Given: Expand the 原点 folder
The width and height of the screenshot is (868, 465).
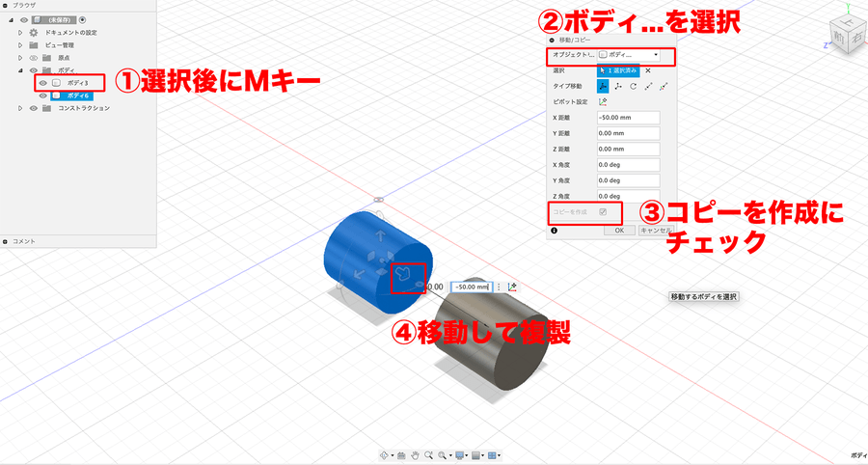Looking at the screenshot, I should pyautogui.click(x=20, y=58).
